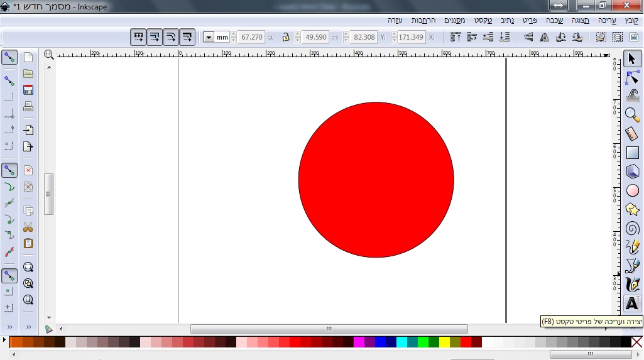Open the קובץ (File) menu
The height and width of the screenshot is (360, 644).
click(x=631, y=20)
